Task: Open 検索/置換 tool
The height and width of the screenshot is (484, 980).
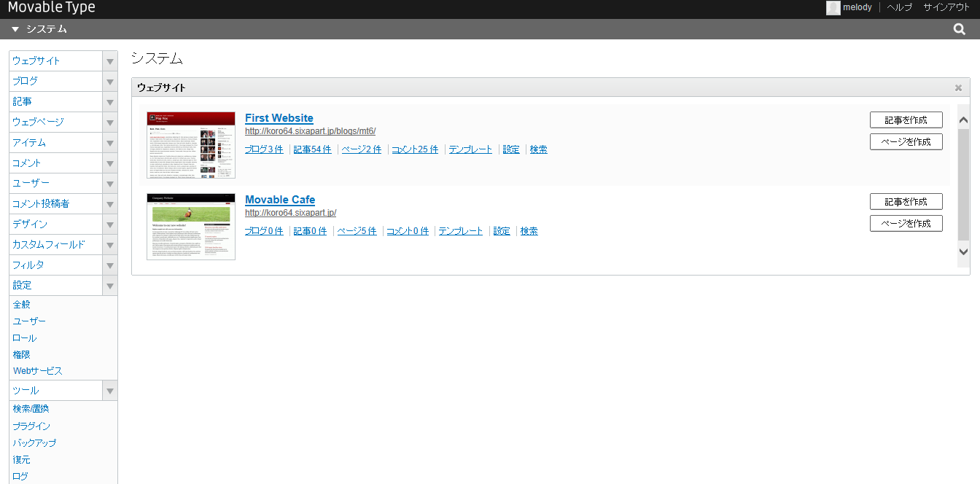Action: 31,409
